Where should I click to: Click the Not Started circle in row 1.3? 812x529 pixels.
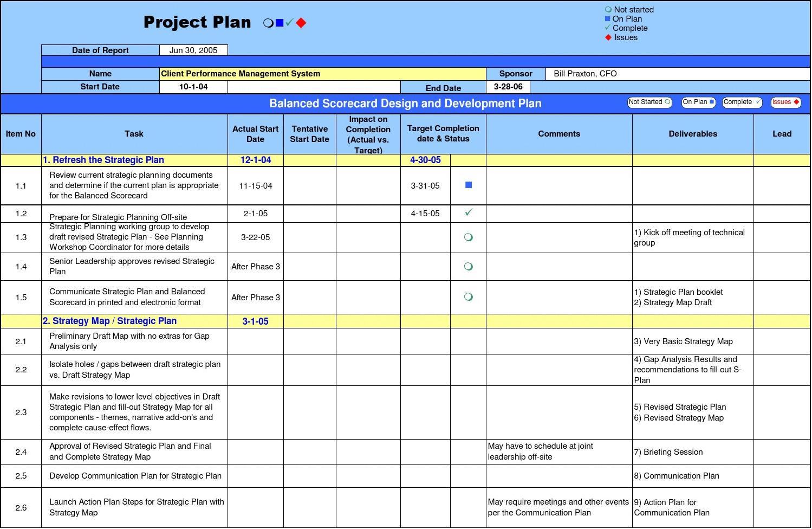coord(469,237)
